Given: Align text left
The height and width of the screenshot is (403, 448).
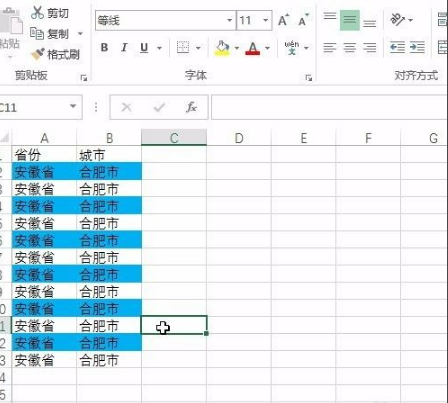Looking at the screenshot, I should point(330,48).
